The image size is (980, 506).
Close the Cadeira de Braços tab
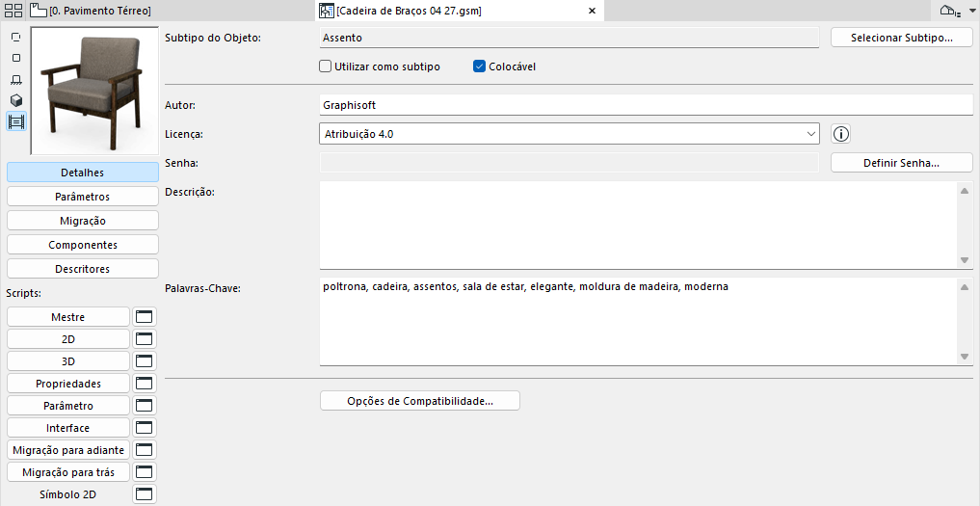pyautogui.click(x=593, y=11)
